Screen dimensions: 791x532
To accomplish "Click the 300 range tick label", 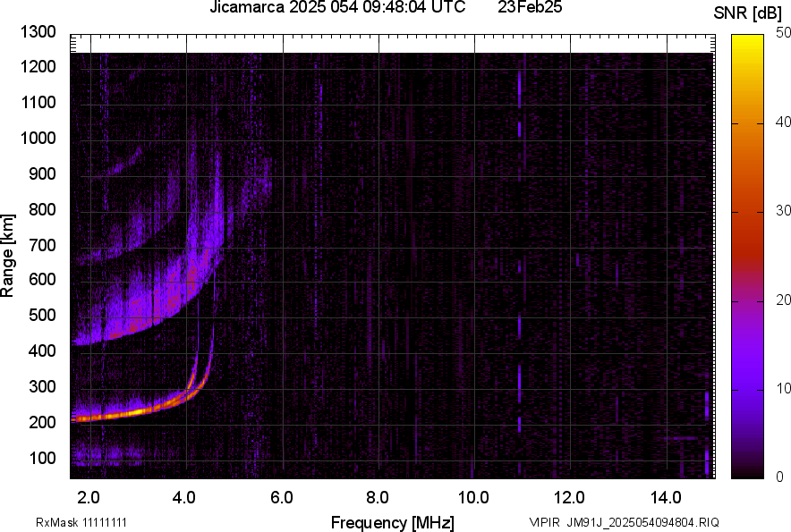I will coord(42,386).
